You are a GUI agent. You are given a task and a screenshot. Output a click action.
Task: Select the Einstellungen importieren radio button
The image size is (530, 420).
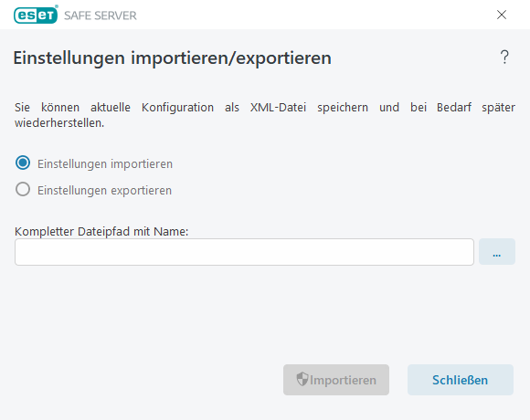point(23,163)
